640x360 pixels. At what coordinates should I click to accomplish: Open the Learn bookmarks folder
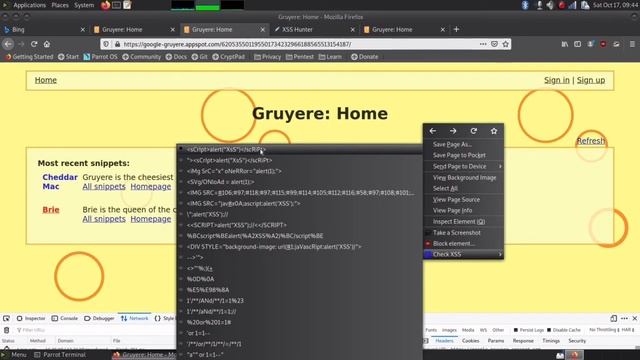330,57
